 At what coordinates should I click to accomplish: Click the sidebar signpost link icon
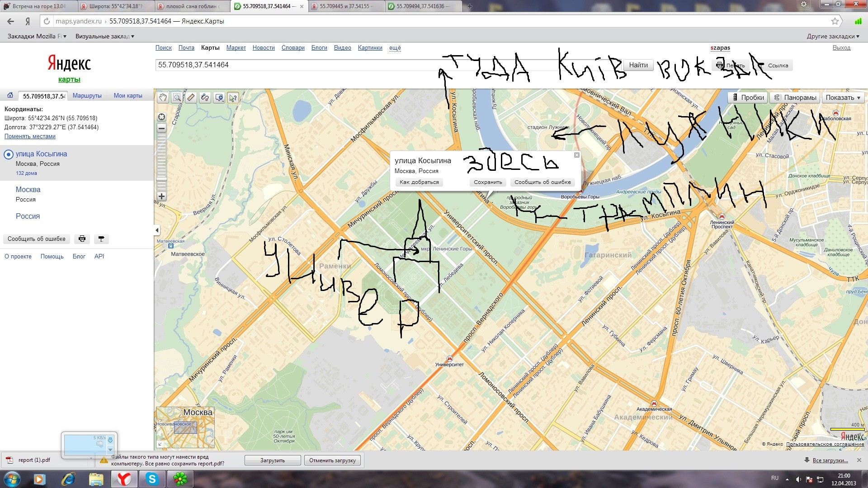tap(101, 239)
